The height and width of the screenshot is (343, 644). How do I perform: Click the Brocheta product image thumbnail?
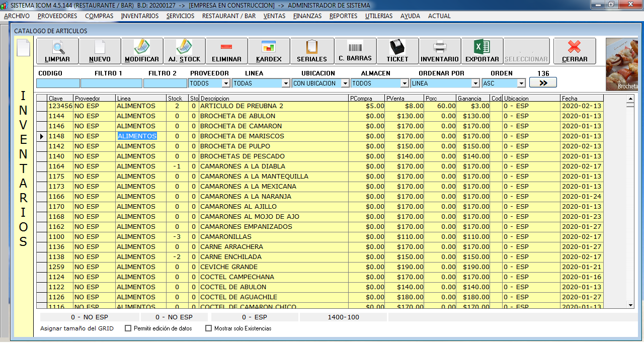point(622,65)
